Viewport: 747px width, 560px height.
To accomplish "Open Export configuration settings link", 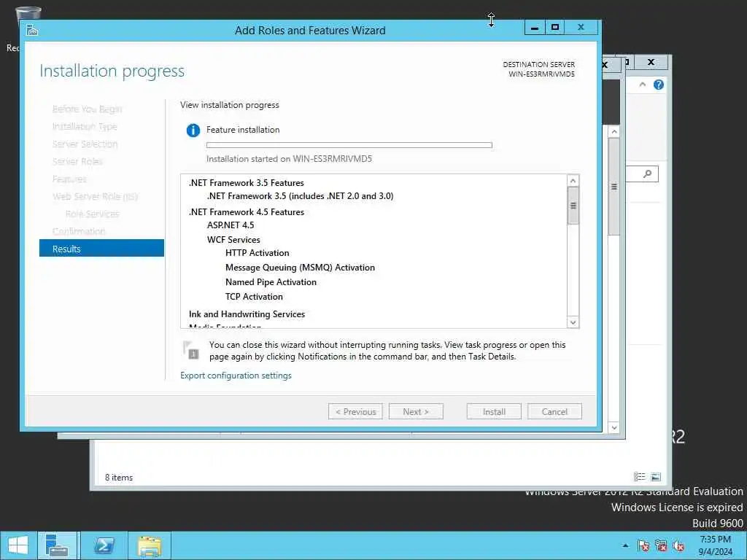I will 236,376.
